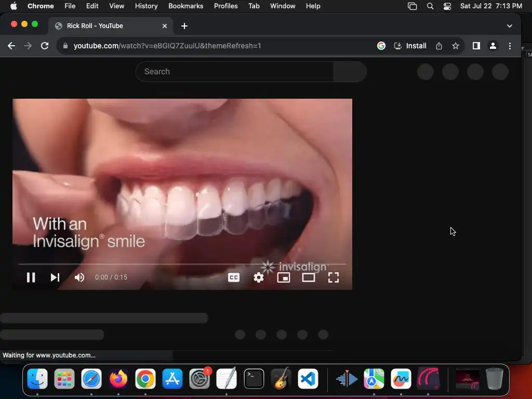Open the History menu
This screenshot has height=399, width=532.
146,6
